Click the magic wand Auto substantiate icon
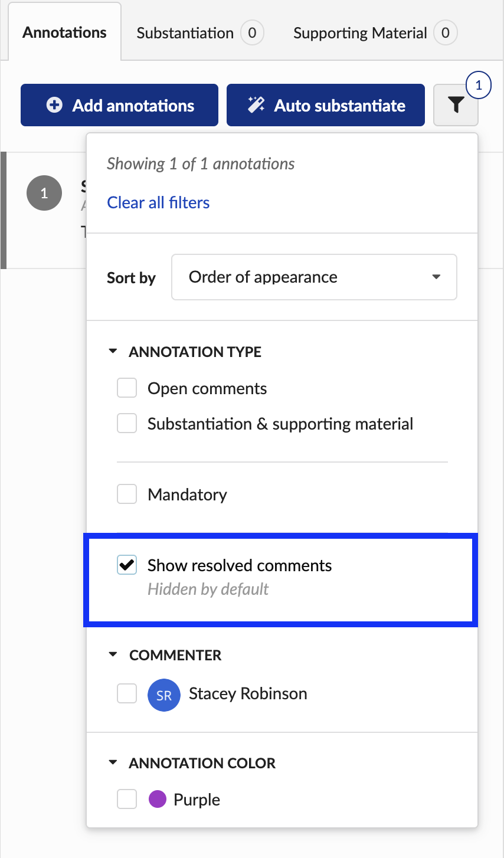The image size is (504, 858). pyautogui.click(x=256, y=105)
